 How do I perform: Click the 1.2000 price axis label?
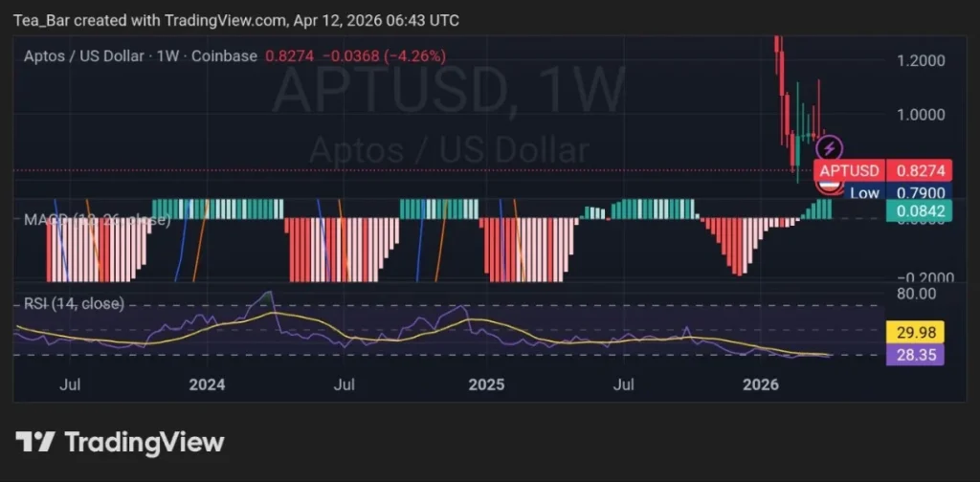[x=922, y=60]
